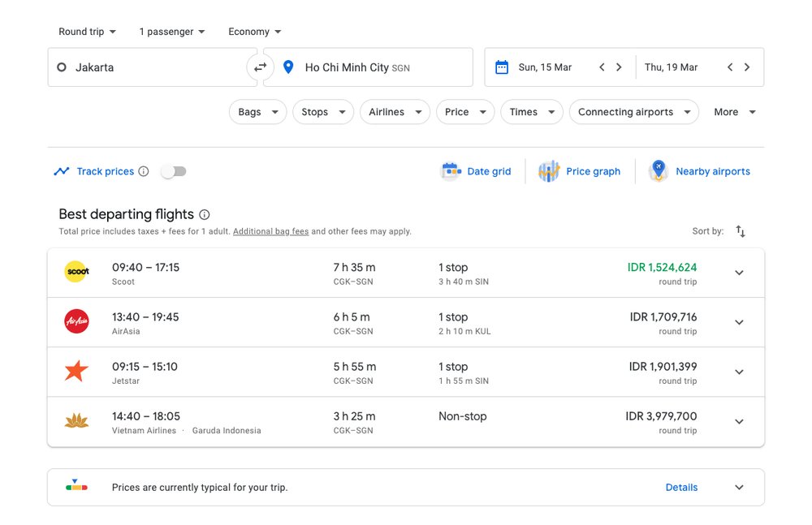Toggle the Track prices switch

coord(174,171)
